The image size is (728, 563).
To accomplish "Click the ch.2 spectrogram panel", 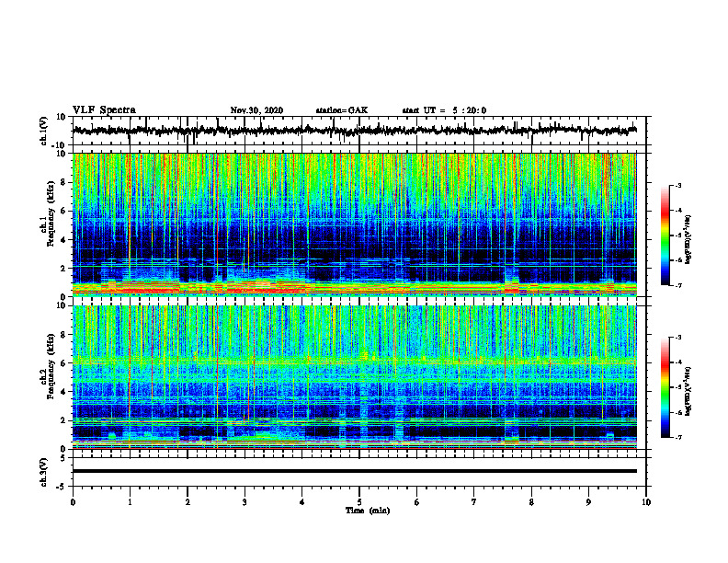I will tap(355, 377).
